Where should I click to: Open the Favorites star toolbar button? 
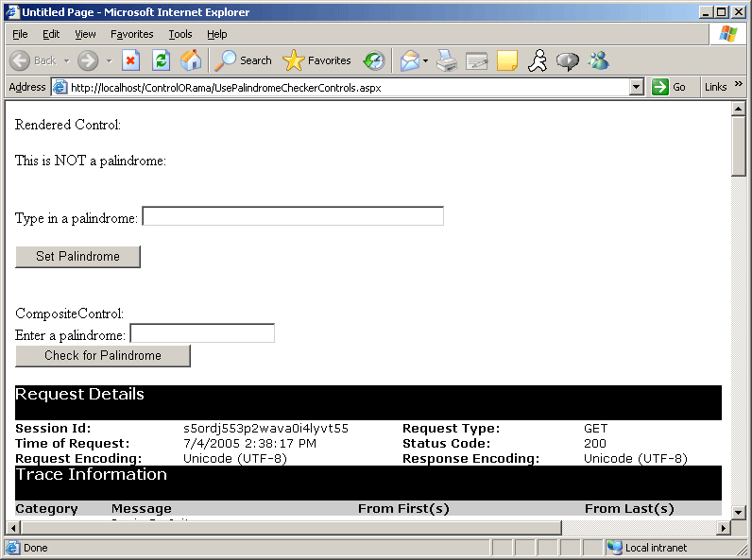click(x=317, y=60)
